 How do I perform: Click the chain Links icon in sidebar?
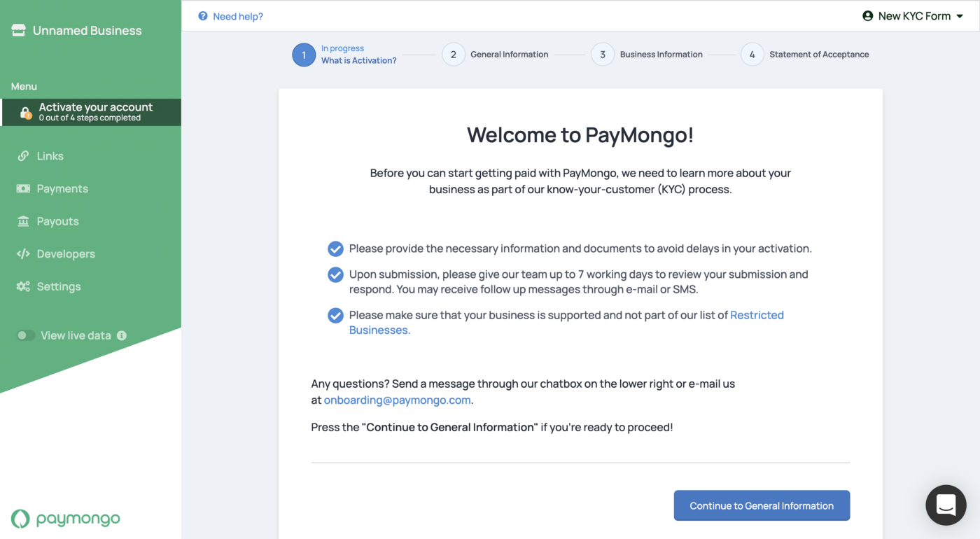click(23, 156)
